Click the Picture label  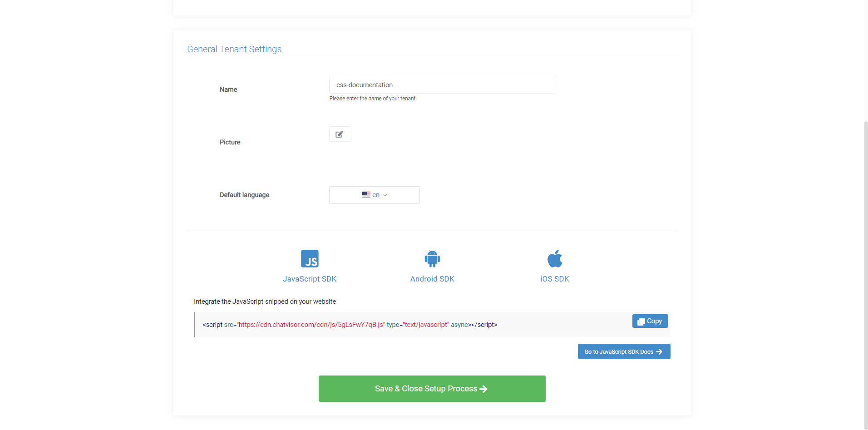coord(230,142)
